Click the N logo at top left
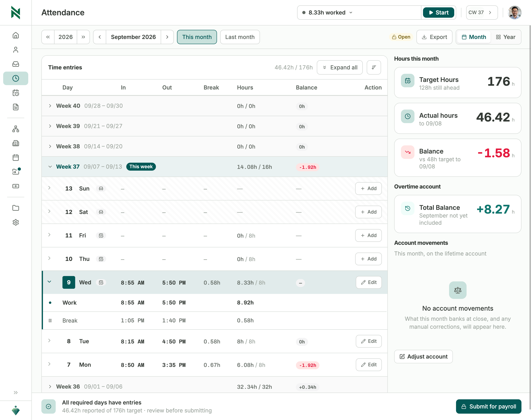The height and width of the screenshot is (420, 531). pyautogui.click(x=16, y=13)
